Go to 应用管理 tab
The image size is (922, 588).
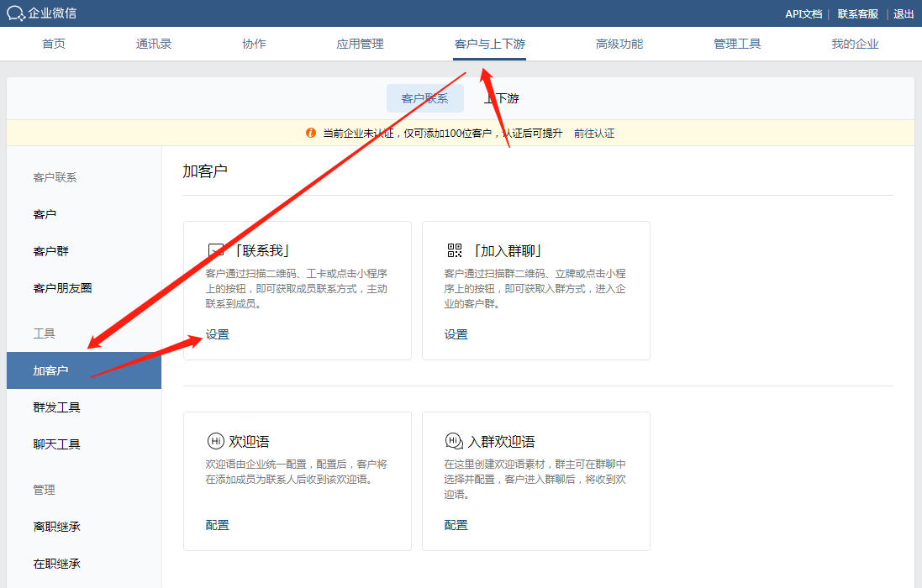coord(360,44)
